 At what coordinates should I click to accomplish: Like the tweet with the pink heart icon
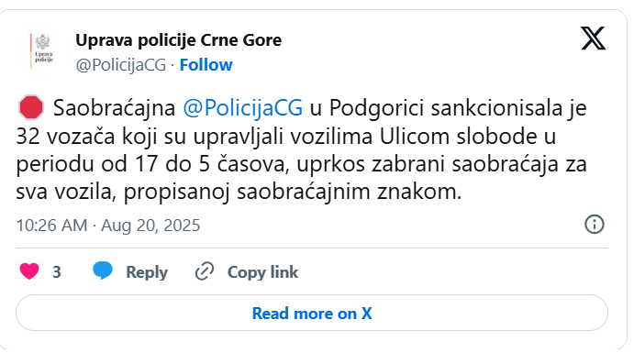(x=29, y=271)
